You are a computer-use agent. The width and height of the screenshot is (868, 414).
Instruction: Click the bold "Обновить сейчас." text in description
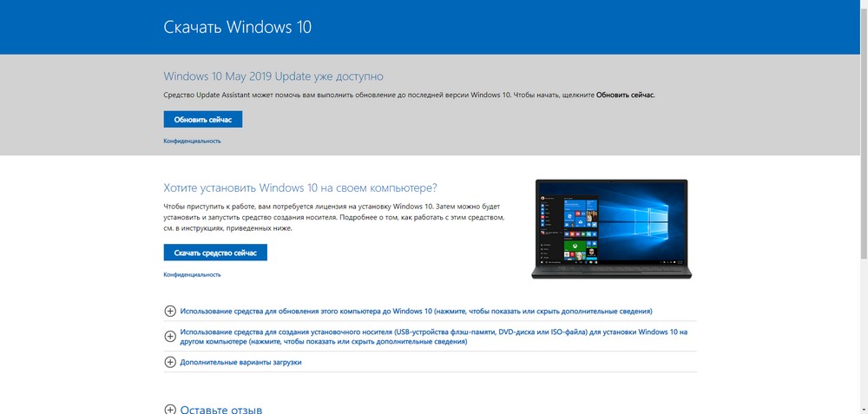[x=625, y=95]
